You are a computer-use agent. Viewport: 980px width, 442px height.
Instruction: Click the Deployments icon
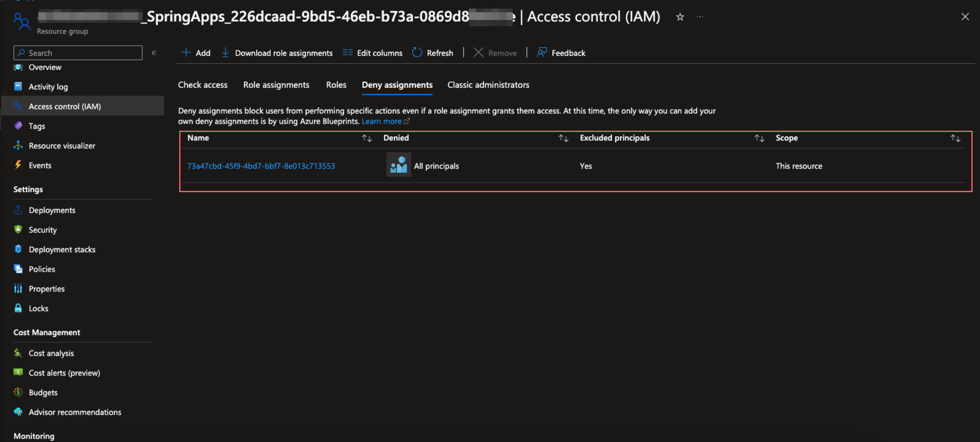click(x=18, y=210)
